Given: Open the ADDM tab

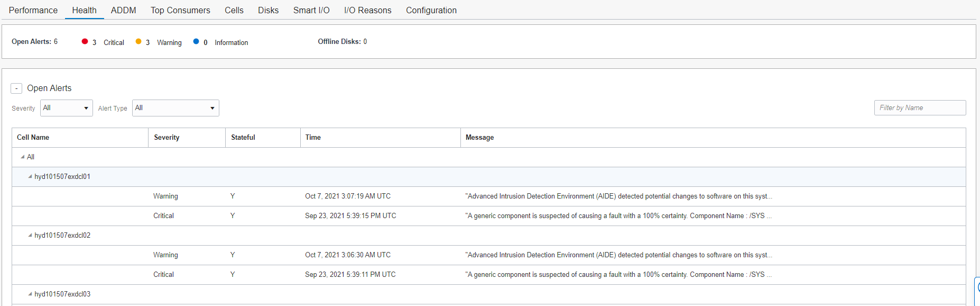Looking at the screenshot, I should tap(123, 10).
